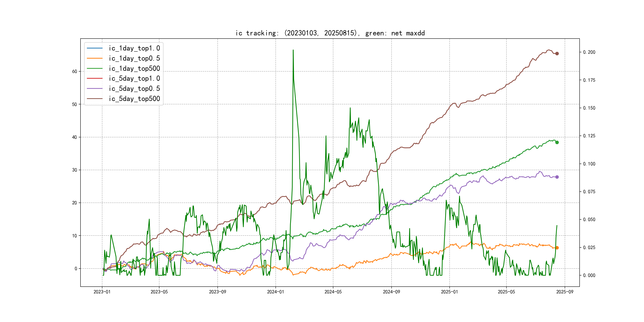The width and height of the screenshot is (644, 322).
Task: Click the 2024-01 x-axis tick label
Action: [x=275, y=292]
